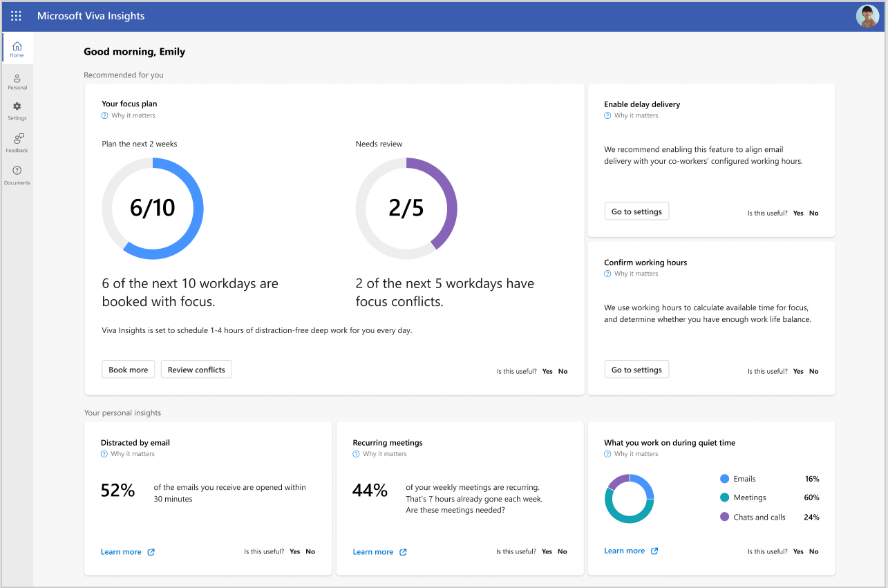Open Learn more in quiet time card
Screen dimensions: 888x588
(624, 551)
